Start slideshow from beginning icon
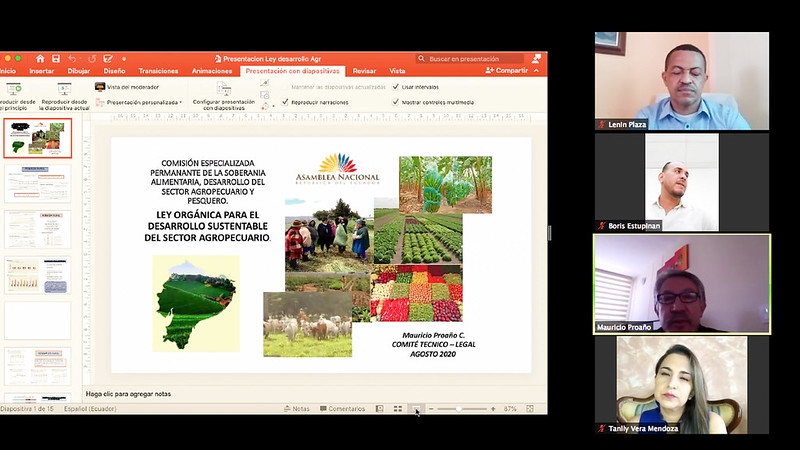 (14, 89)
